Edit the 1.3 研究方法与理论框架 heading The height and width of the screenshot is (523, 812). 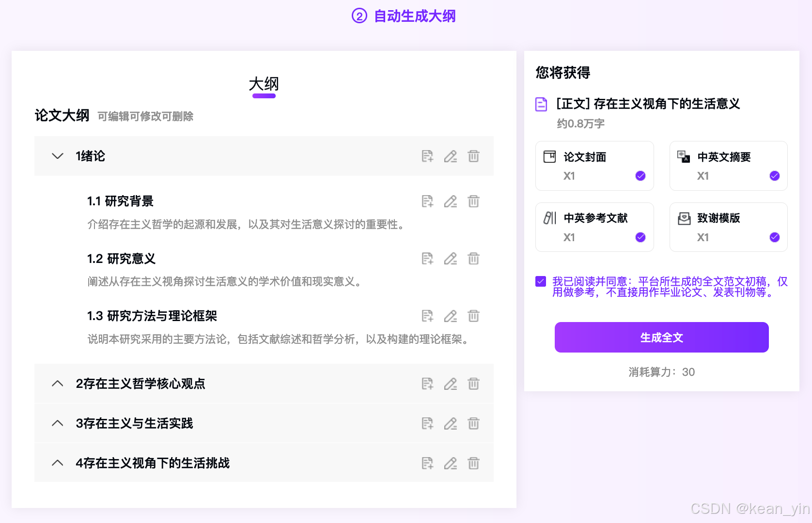(451, 316)
